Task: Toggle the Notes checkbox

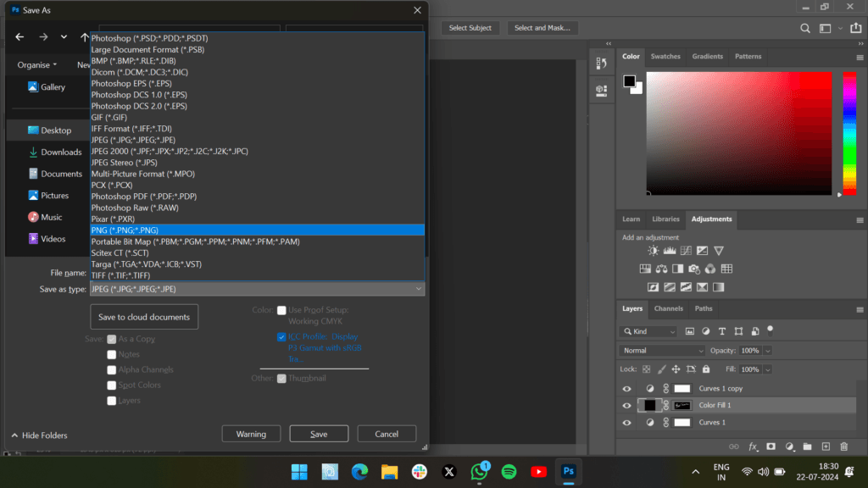Action: point(112,355)
